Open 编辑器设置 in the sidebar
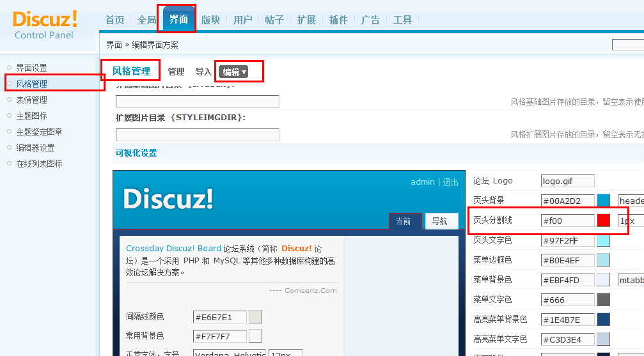Image resolution: width=644 pixels, height=356 pixels. coord(35,148)
